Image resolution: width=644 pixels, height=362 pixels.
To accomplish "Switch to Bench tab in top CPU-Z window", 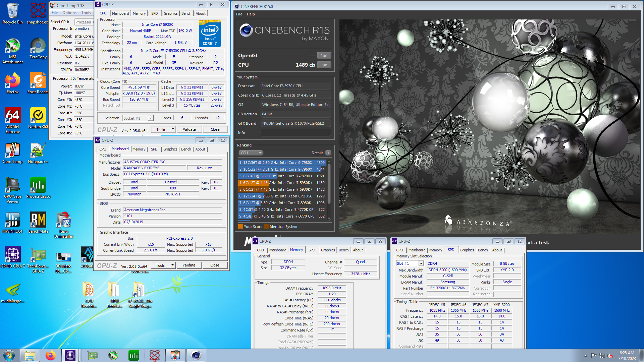I will (186, 13).
